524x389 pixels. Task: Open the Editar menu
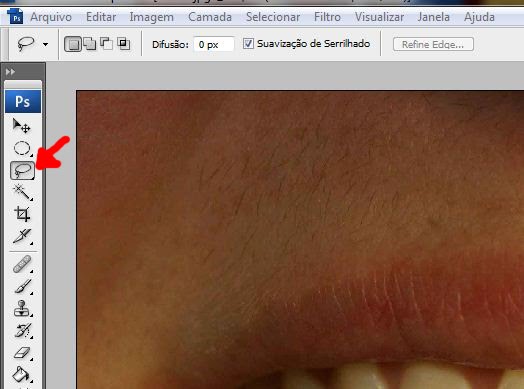point(101,17)
